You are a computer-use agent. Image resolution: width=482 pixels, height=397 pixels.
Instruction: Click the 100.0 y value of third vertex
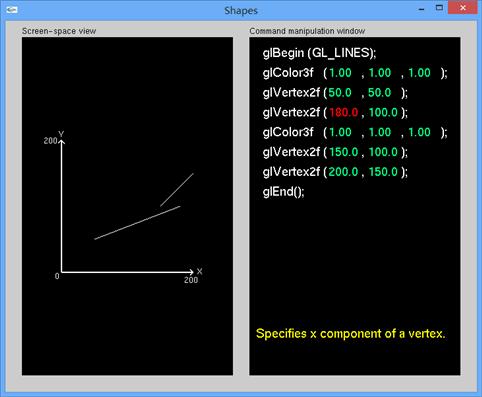tap(383, 152)
